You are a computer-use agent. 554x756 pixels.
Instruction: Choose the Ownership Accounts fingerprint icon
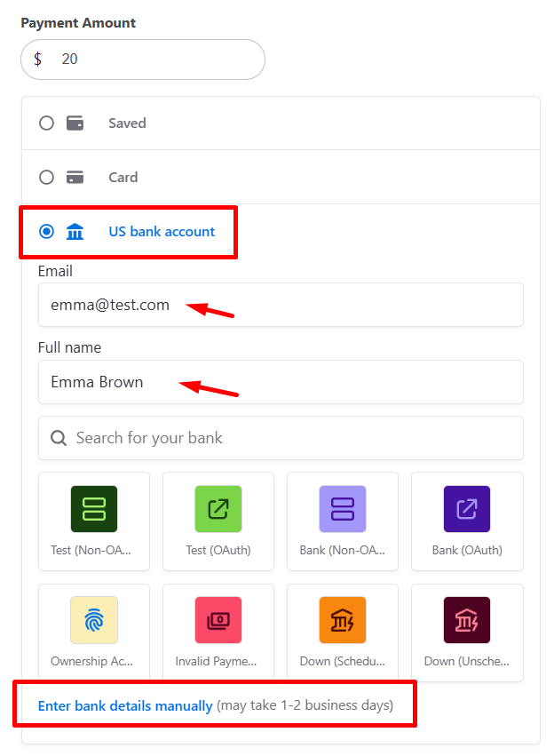94,620
